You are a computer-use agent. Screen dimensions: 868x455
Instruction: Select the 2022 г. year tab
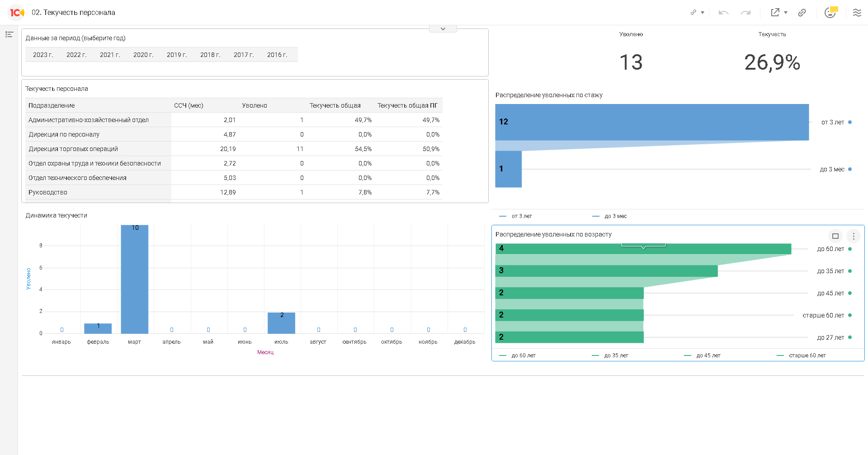(76, 55)
